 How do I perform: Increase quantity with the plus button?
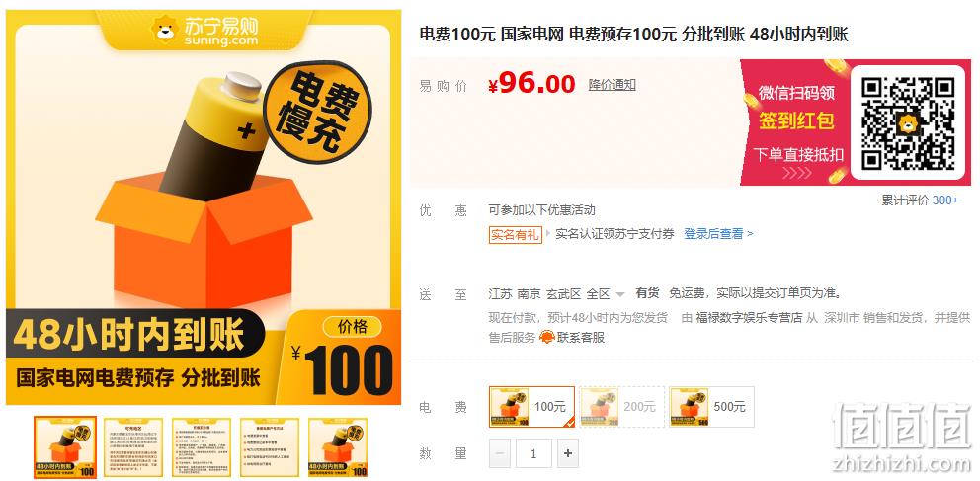pos(567,453)
